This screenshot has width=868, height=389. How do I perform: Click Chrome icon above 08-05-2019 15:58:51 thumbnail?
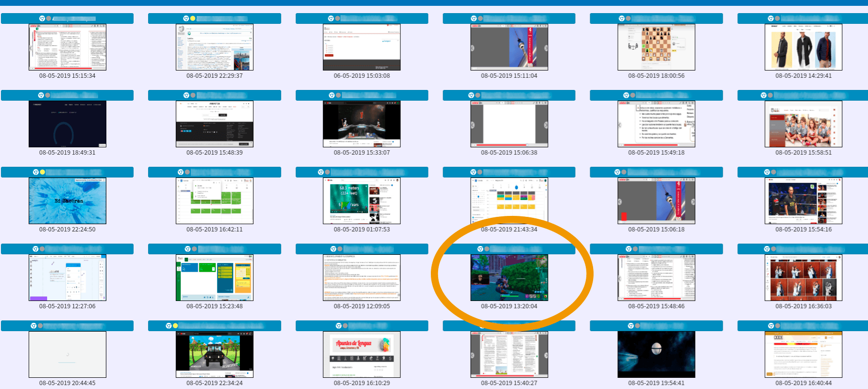(764, 95)
